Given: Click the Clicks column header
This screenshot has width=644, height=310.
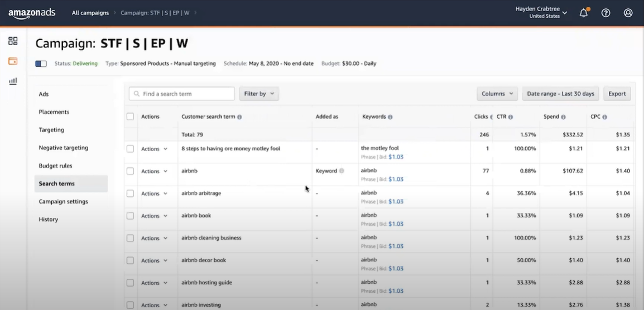Looking at the screenshot, I should (480, 117).
